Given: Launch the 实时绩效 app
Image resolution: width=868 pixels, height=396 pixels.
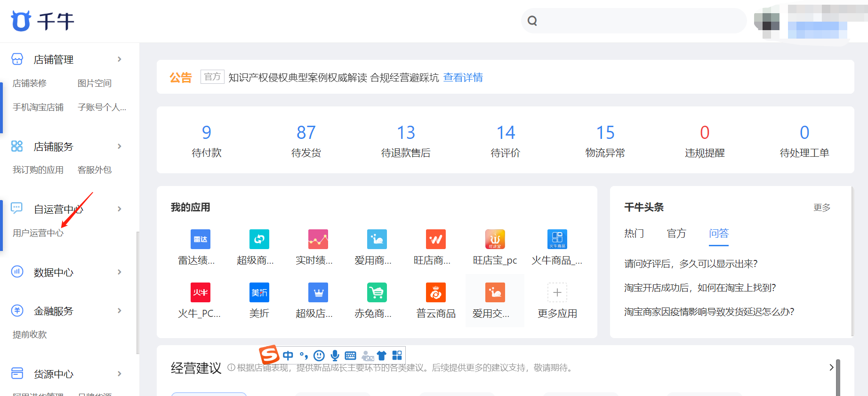Looking at the screenshot, I should pyautogui.click(x=318, y=239).
